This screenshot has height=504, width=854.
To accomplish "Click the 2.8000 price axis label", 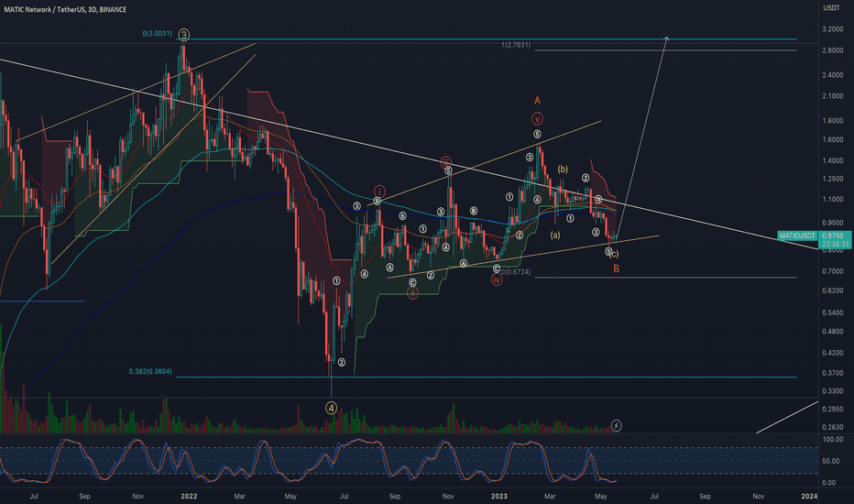I will click(x=833, y=50).
